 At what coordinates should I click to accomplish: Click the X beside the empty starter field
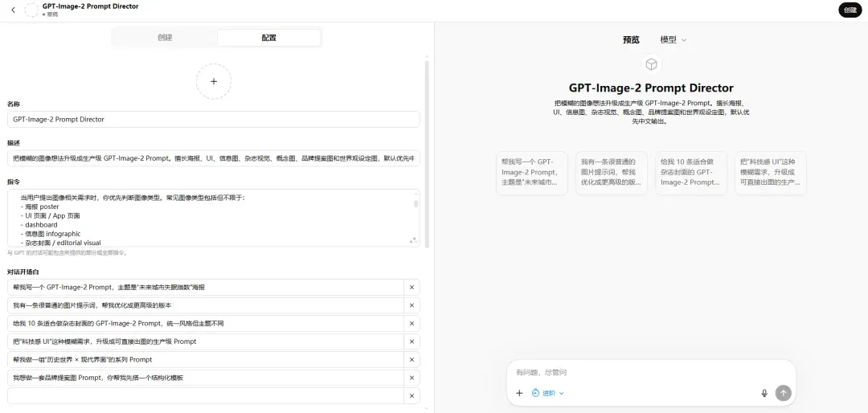click(411, 396)
